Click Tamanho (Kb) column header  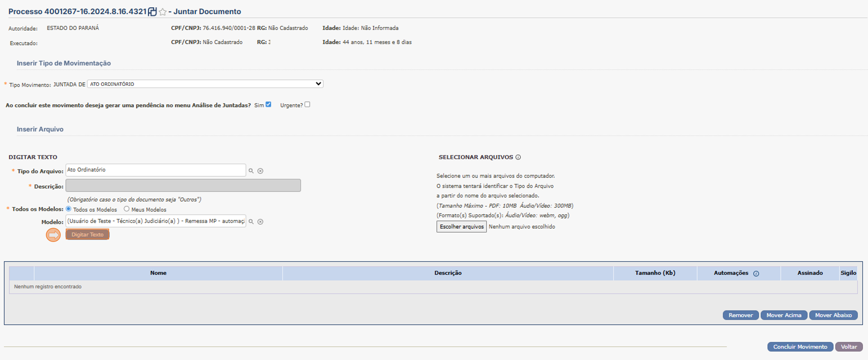point(655,273)
